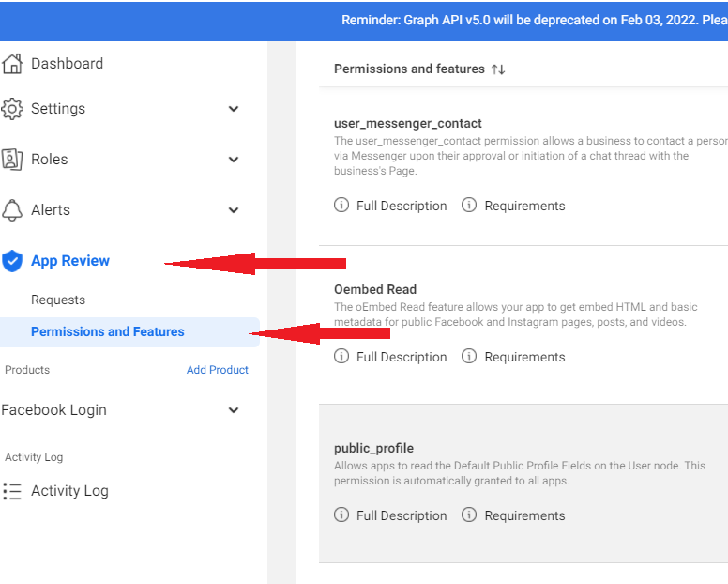The image size is (728, 584).
Task: Click the App Review shield icon
Action: tap(12, 261)
